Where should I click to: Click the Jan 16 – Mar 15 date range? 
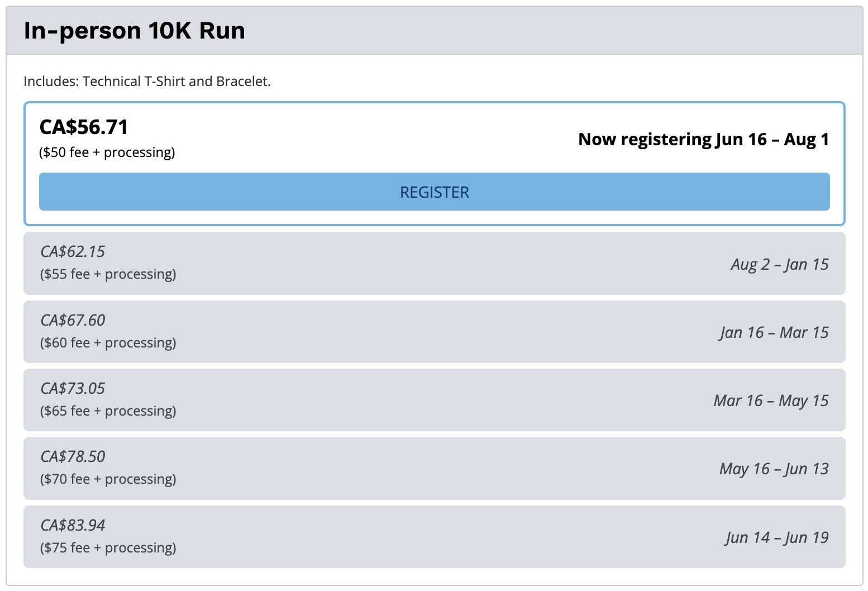(774, 332)
